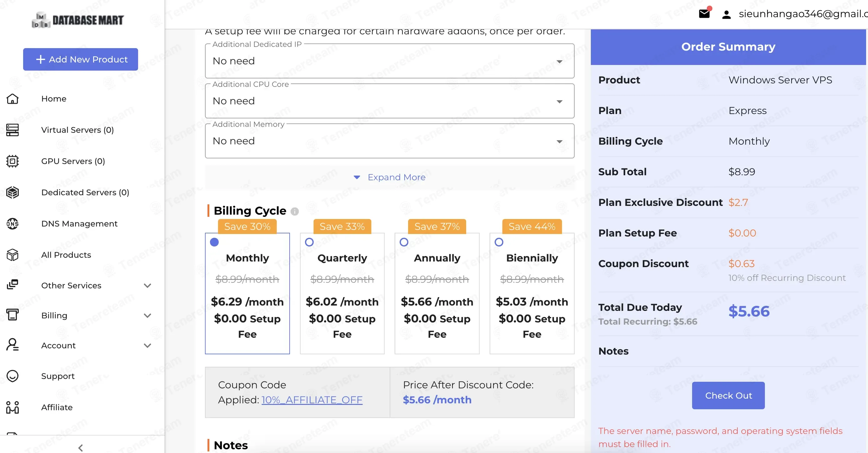Click the Affiliate icon
868x453 pixels.
click(x=12, y=407)
